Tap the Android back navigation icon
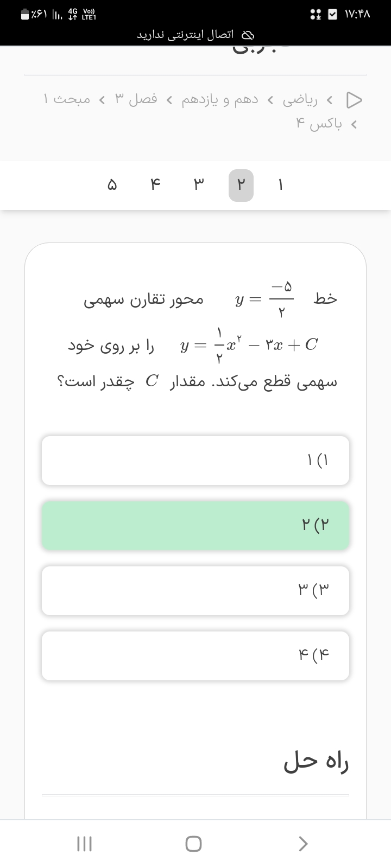This screenshot has width=391, height=868. pyautogui.click(x=304, y=844)
